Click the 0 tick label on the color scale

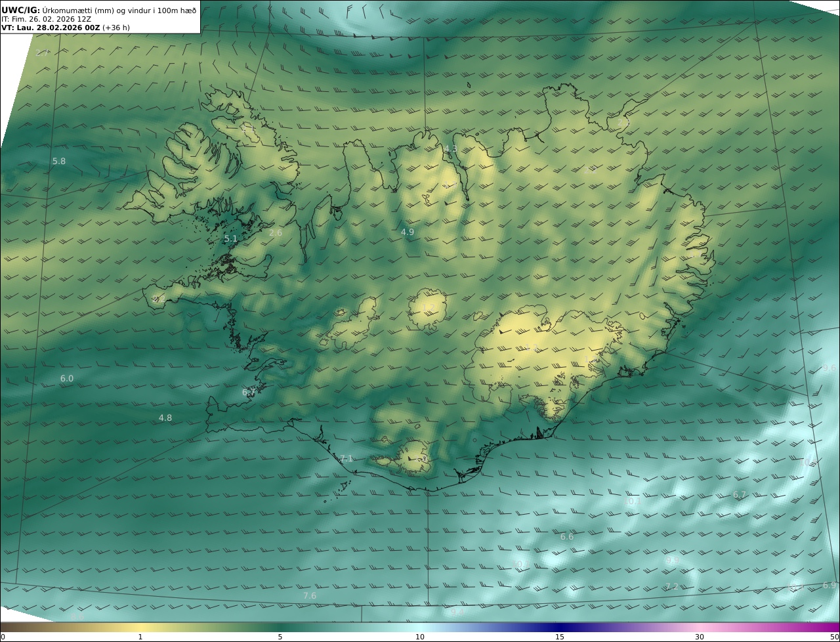pyautogui.click(x=3, y=637)
